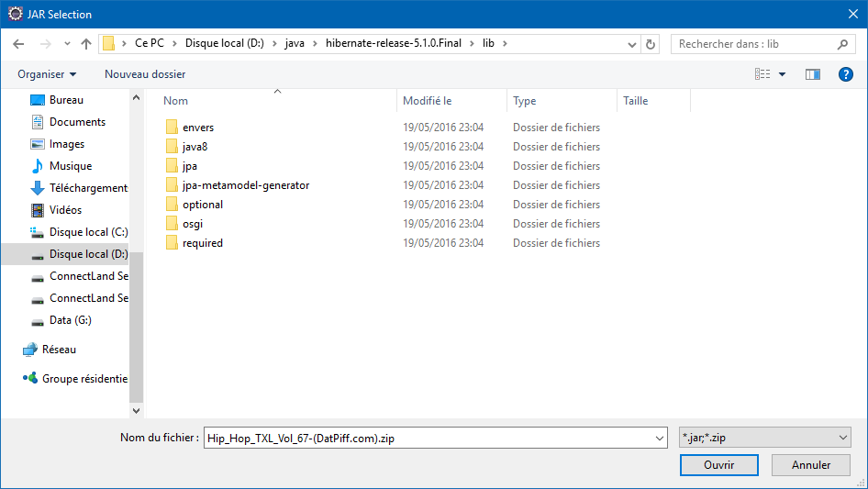Click the java8 folder icon

point(172,146)
